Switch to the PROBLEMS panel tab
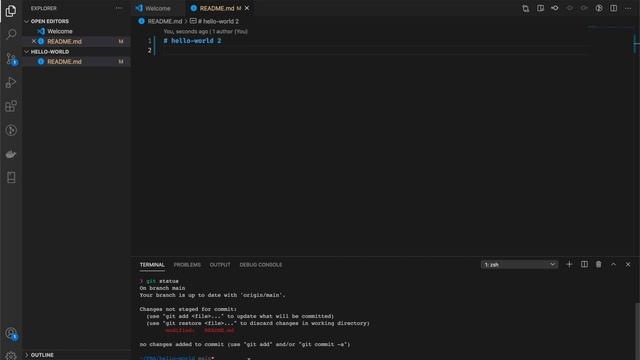 click(x=187, y=265)
